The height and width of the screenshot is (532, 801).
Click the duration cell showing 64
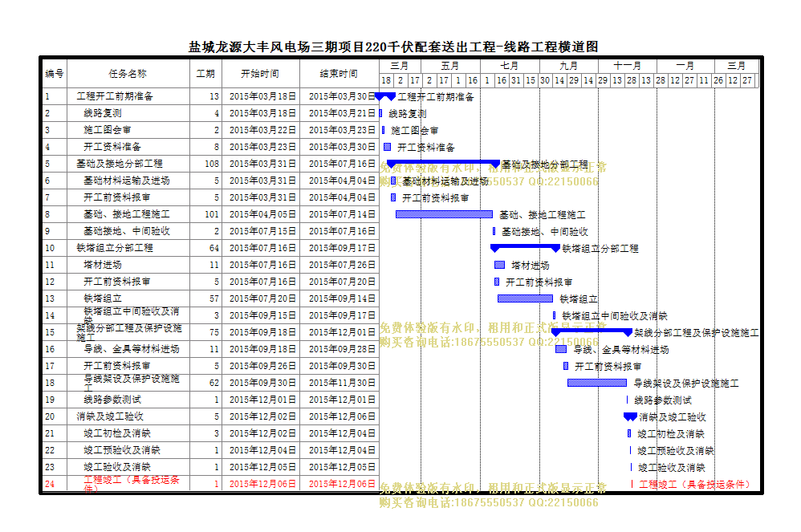(206, 248)
